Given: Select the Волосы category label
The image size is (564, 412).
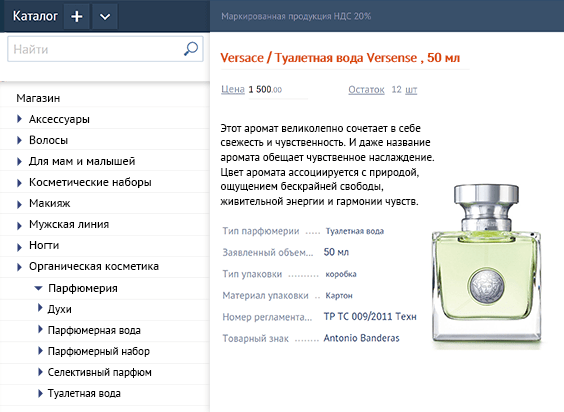Looking at the screenshot, I should (x=49, y=140).
